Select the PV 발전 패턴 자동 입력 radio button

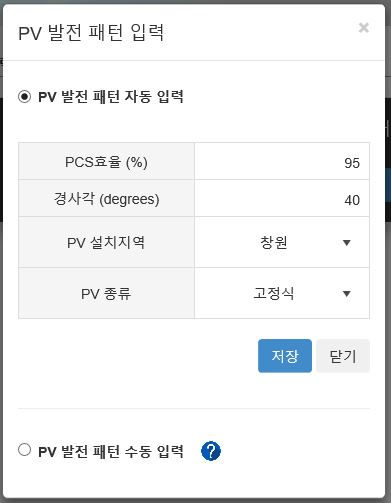click(x=24, y=97)
